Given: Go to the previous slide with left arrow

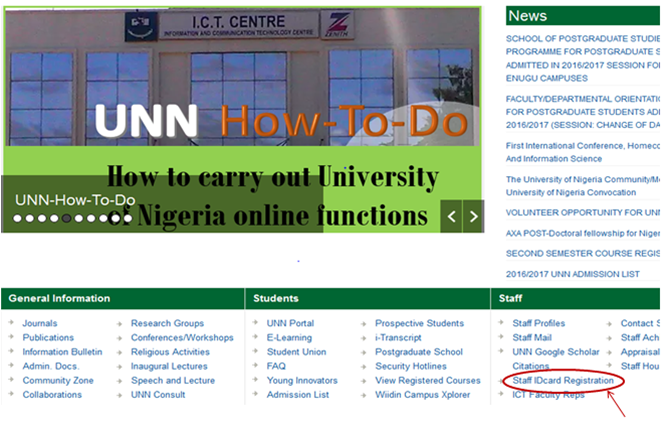Looking at the screenshot, I should (451, 217).
